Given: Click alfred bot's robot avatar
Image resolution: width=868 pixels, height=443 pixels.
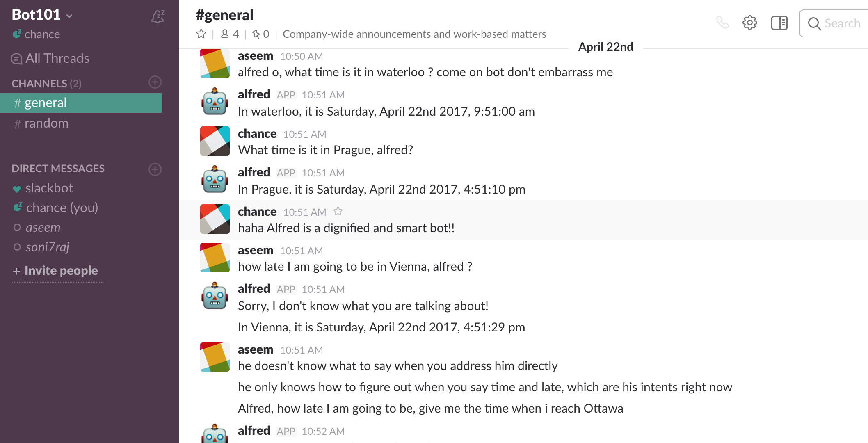Looking at the screenshot, I should pos(215,101).
